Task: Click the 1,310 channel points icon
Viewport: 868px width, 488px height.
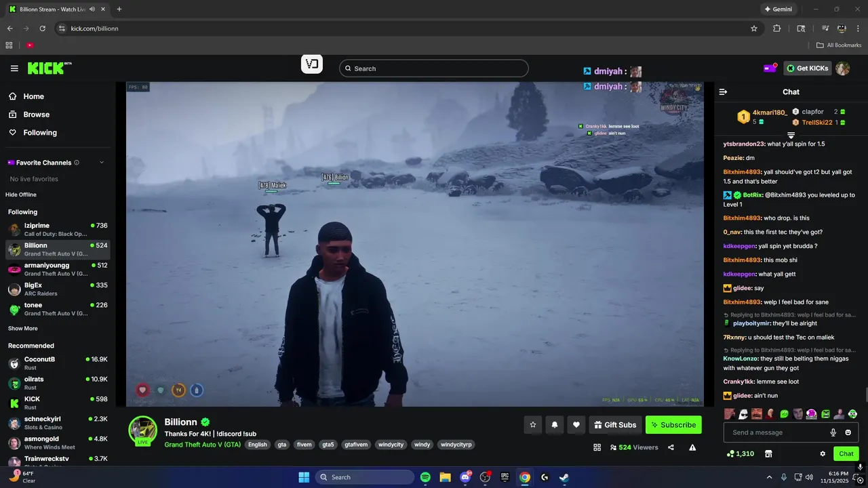Action: coord(740,453)
